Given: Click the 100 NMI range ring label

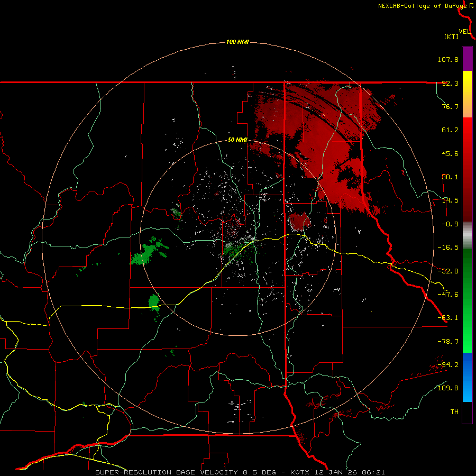Looking at the screenshot, I should click(x=237, y=42).
